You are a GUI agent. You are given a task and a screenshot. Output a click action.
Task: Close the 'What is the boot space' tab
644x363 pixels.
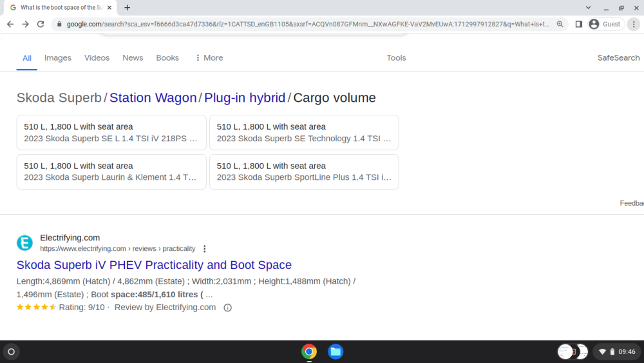pyautogui.click(x=109, y=7)
